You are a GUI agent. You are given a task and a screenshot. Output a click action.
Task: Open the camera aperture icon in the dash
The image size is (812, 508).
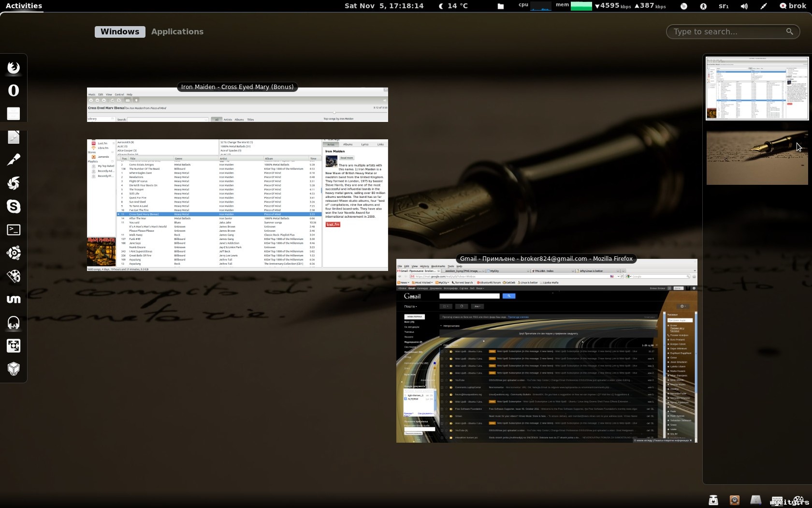[14, 183]
